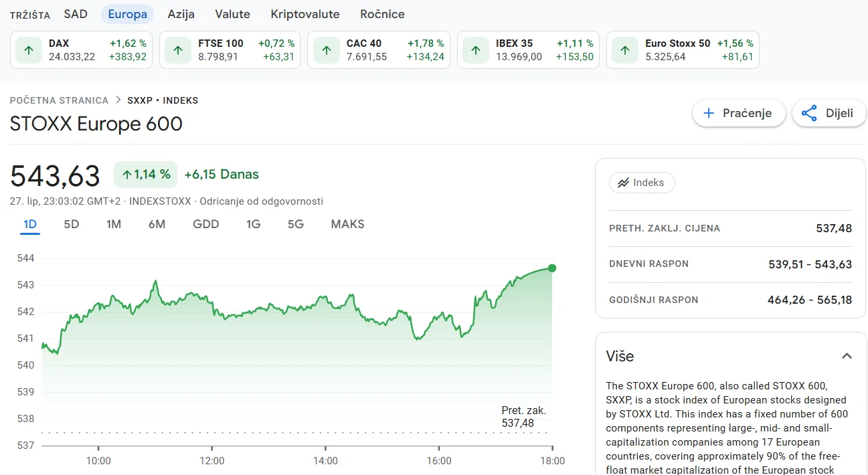Collapse the Više section chevron
Viewport: 868px width, 475px height.
pyautogui.click(x=847, y=356)
